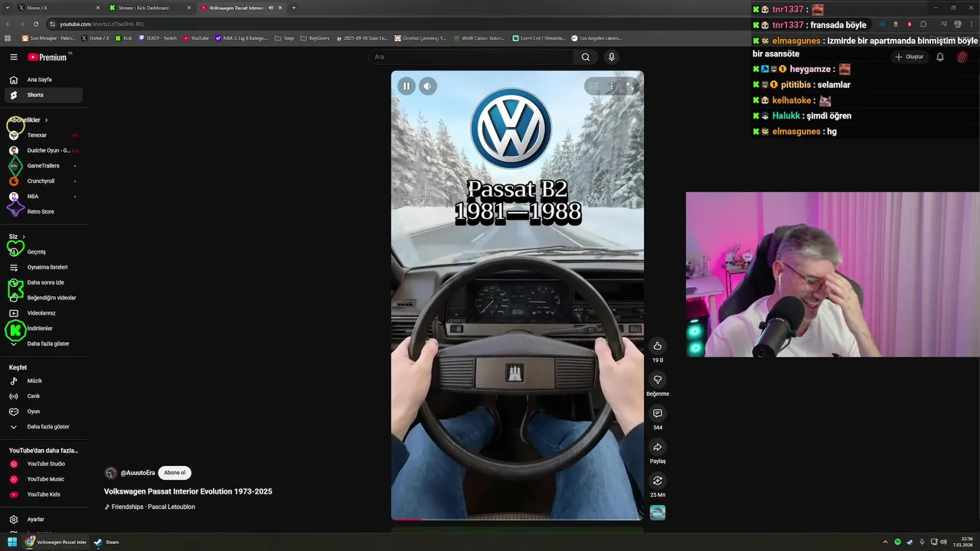
Task: Open İndirilenler downloads
Action: [43, 328]
